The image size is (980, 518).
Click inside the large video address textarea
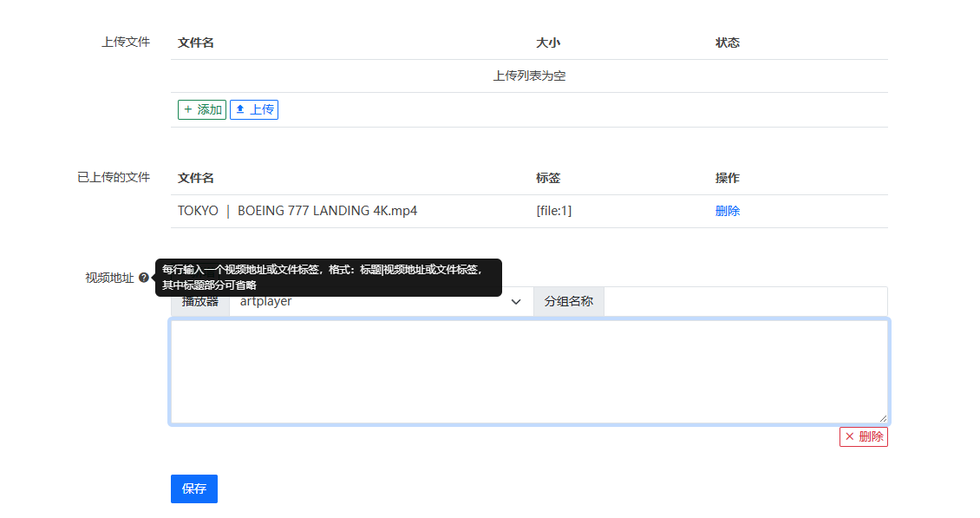coord(528,371)
